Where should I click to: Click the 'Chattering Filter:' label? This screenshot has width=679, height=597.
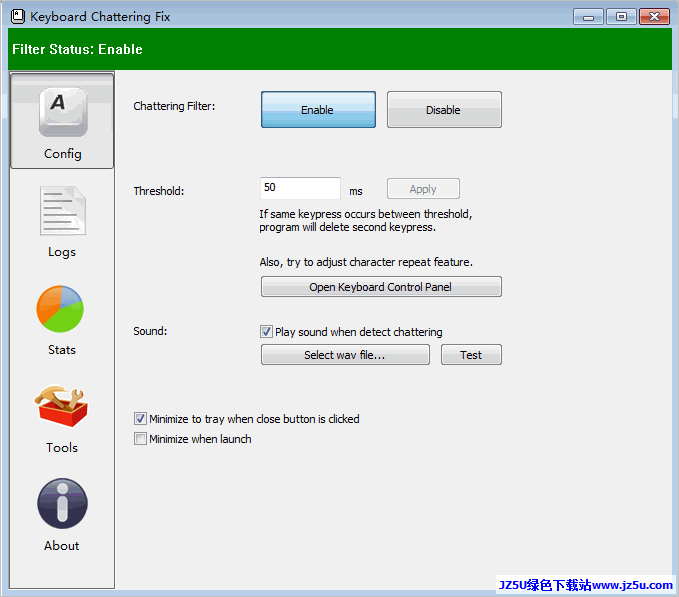(x=174, y=106)
